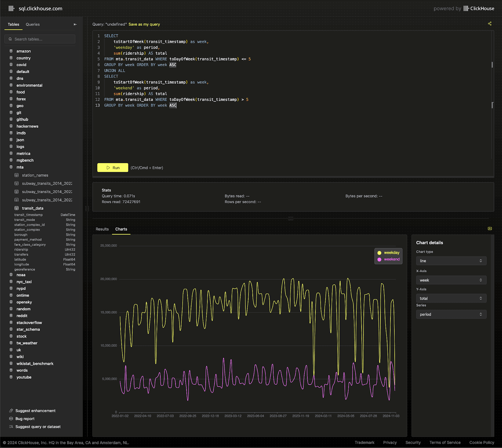
Task: Click the Suggest enhancement icon
Action: (11, 411)
